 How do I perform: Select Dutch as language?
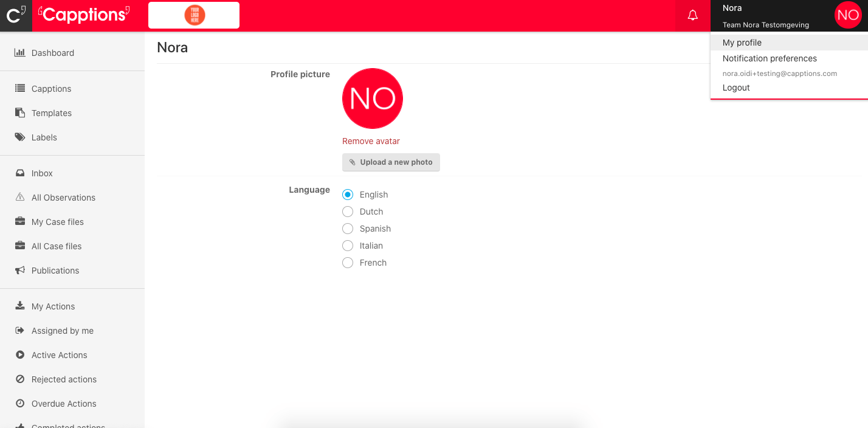click(348, 212)
